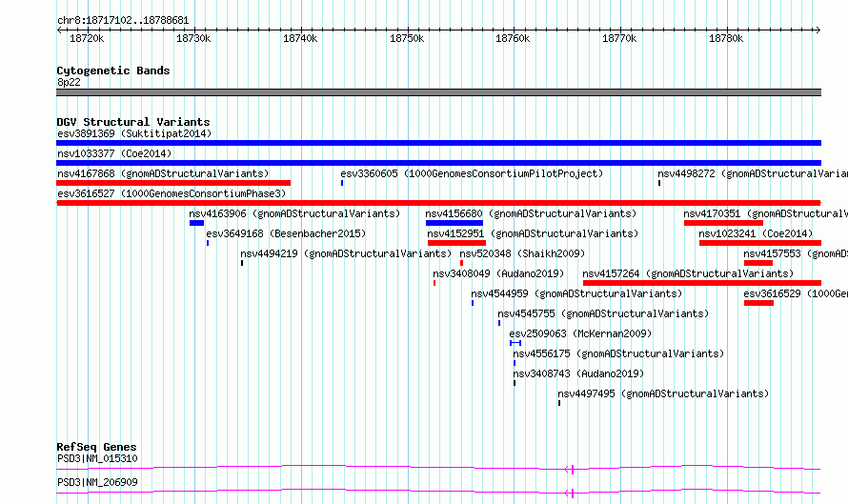
Task: Select the red nsv4157553 variant bar
Action: click(758, 263)
